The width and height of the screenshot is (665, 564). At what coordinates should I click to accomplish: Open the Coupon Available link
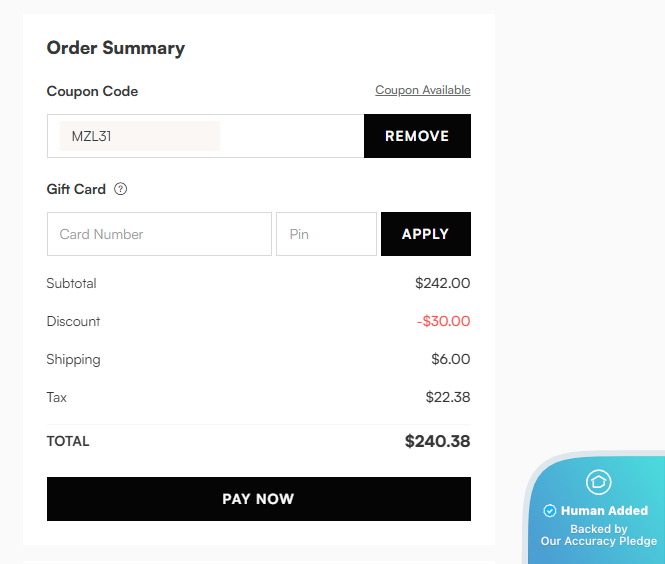pos(422,90)
